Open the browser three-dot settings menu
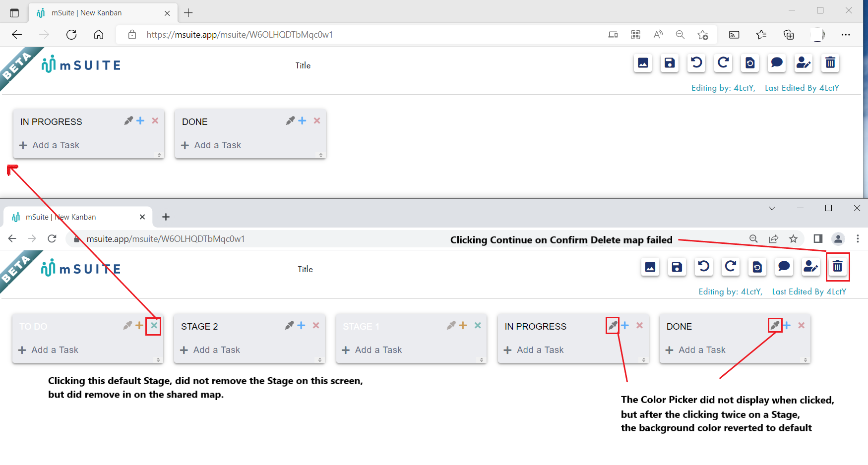Viewport: 868px width, 465px height. point(858,238)
